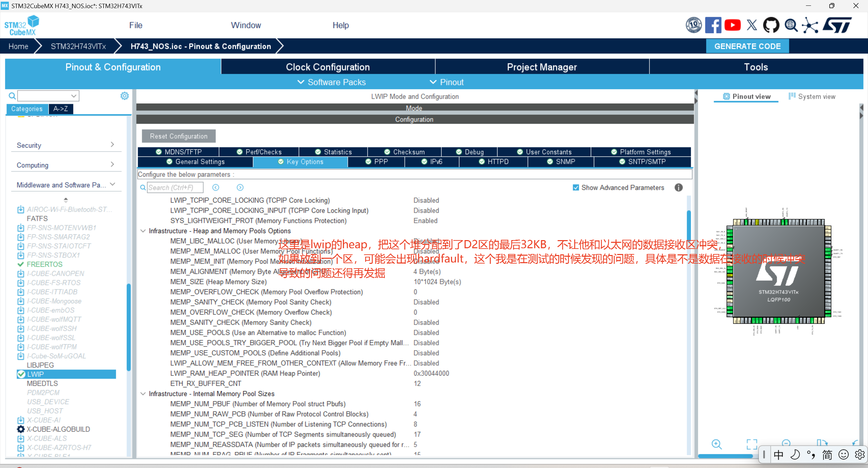
Task: Click the Chinese input mode indicator
Action: 778,454
